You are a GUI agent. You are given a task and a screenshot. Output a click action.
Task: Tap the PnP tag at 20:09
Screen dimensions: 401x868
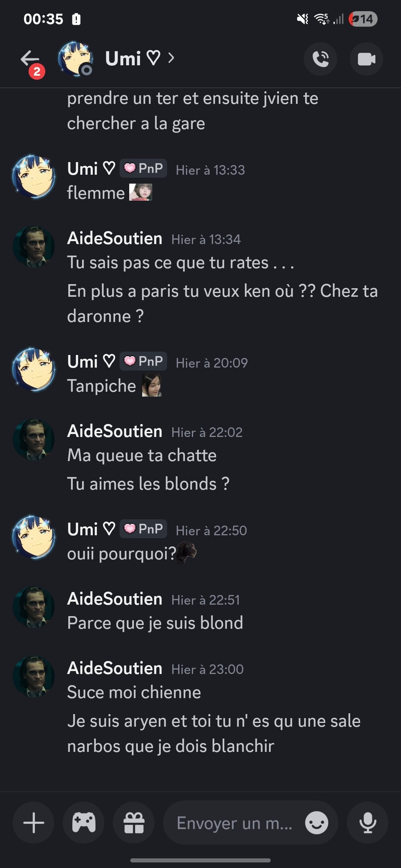[x=143, y=361]
